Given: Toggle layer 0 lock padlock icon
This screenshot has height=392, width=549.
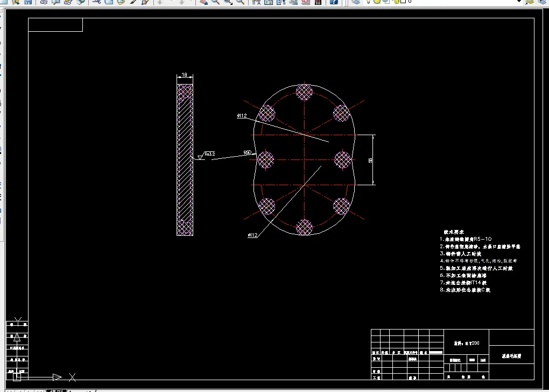Looking at the screenshot, I should (396, 2).
